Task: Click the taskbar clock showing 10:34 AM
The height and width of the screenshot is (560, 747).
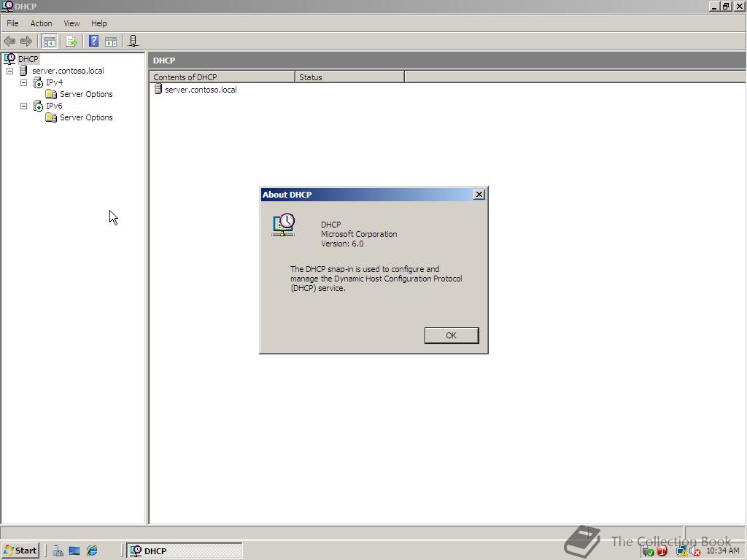Action: [x=723, y=551]
